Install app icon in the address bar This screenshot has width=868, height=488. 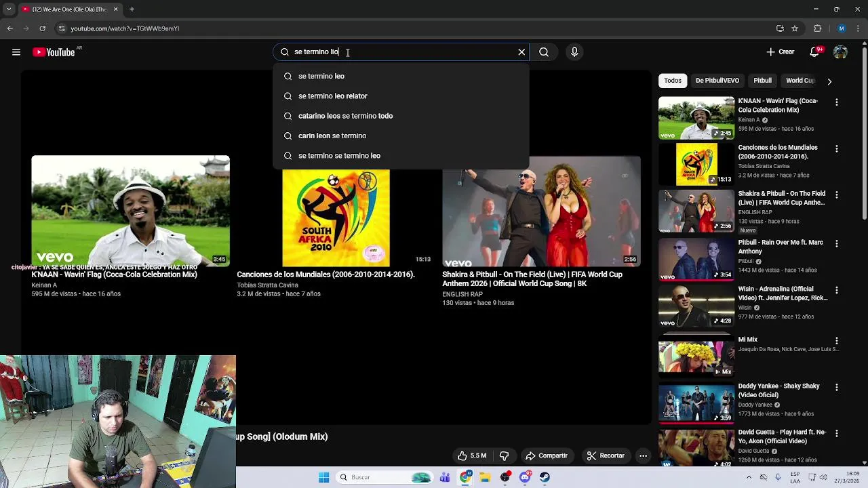click(780, 28)
